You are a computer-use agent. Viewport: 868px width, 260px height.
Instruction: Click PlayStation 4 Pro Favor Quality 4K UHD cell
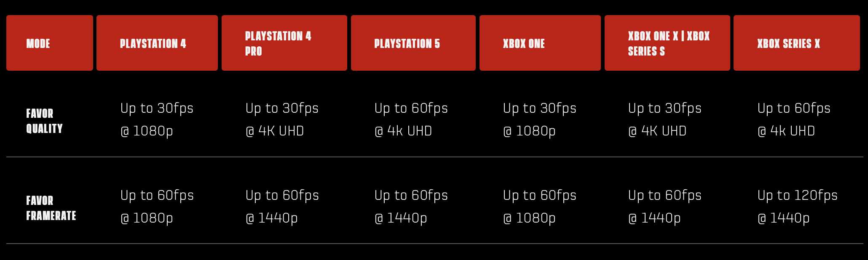282,119
